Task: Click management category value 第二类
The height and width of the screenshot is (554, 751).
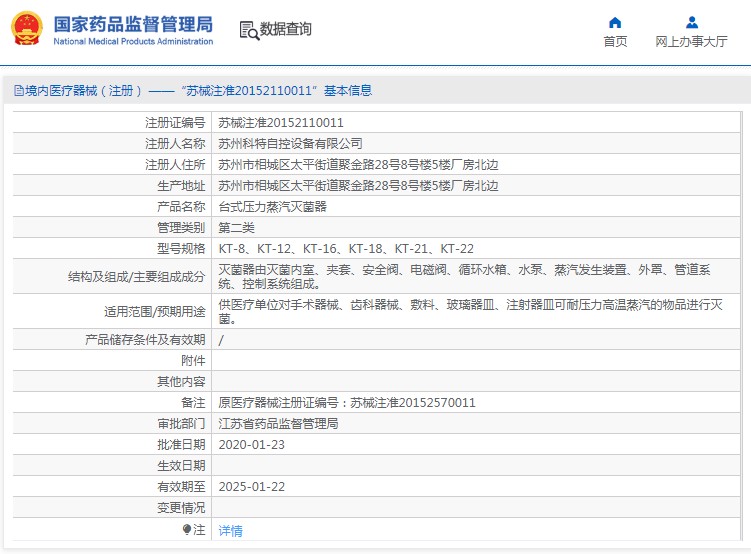Action: click(x=237, y=228)
